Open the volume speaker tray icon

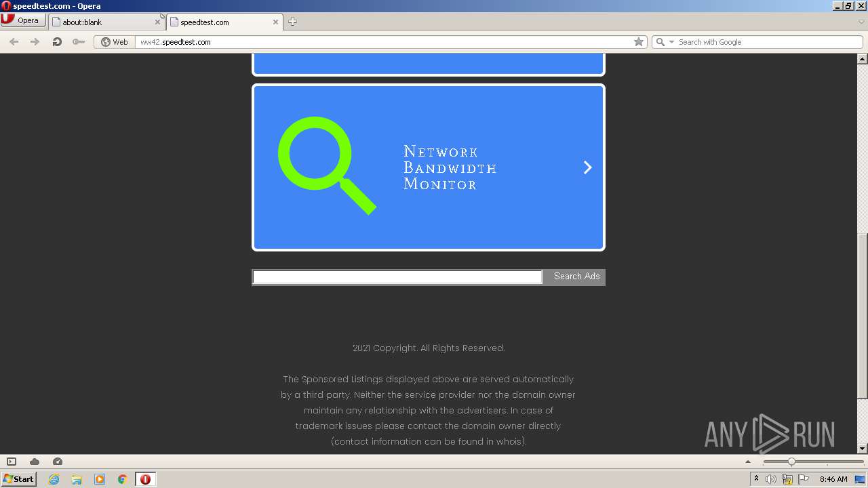(771, 479)
